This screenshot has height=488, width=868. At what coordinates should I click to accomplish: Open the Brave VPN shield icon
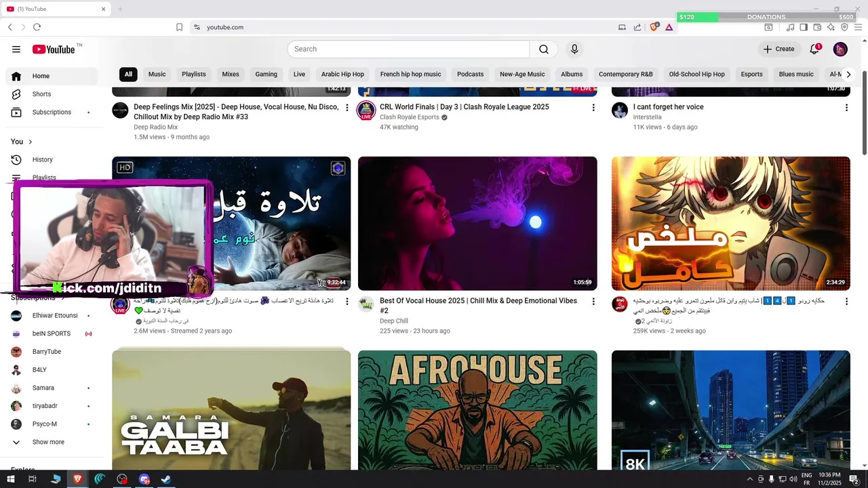844,27
